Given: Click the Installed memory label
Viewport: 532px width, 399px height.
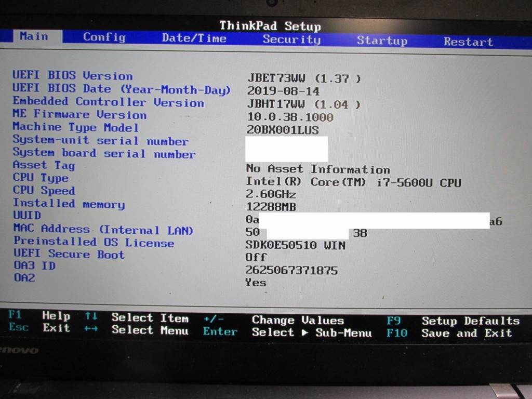Looking at the screenshot, I should point(69,204).
